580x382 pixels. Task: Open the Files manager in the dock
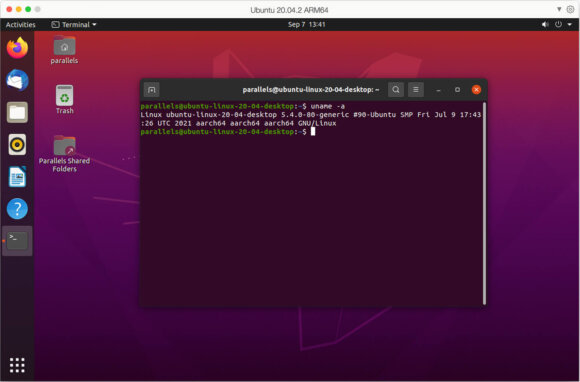(17, 112)
